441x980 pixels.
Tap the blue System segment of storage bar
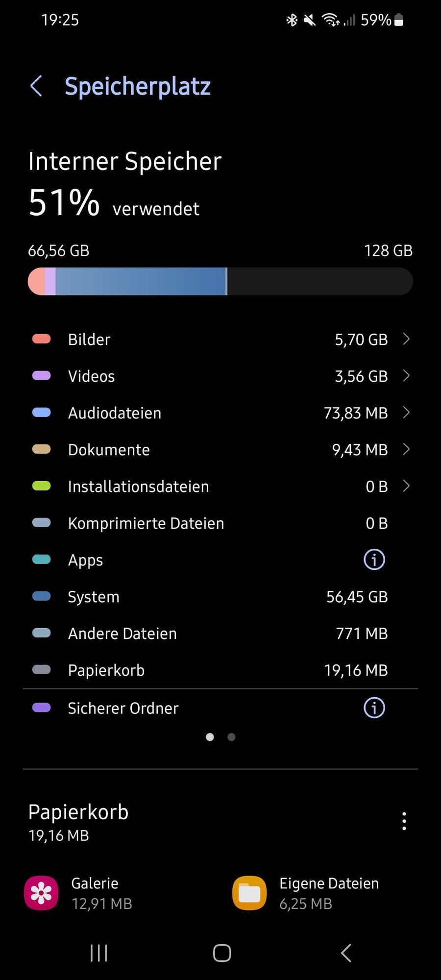tap(140, 281)
